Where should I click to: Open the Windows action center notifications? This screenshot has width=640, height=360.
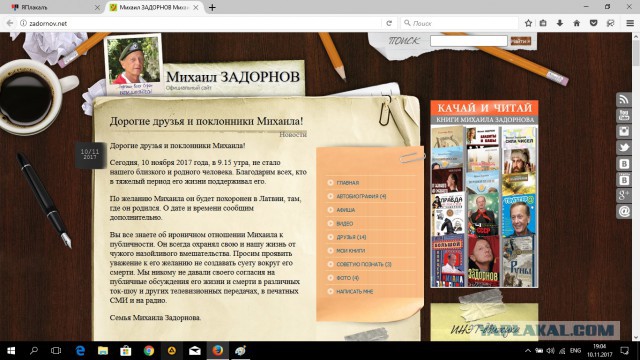tap(624, 351)
